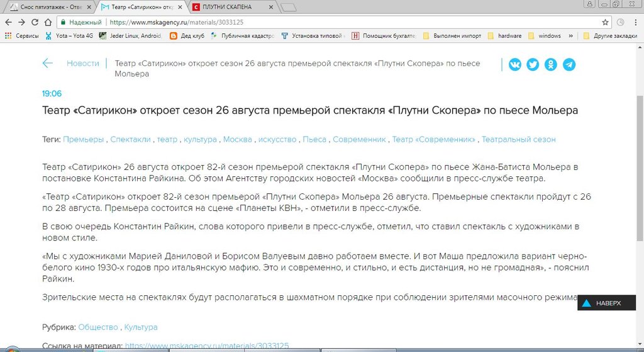
Task: Share article on Telegram
Action: pyautogui.click(x=569, y=65)
